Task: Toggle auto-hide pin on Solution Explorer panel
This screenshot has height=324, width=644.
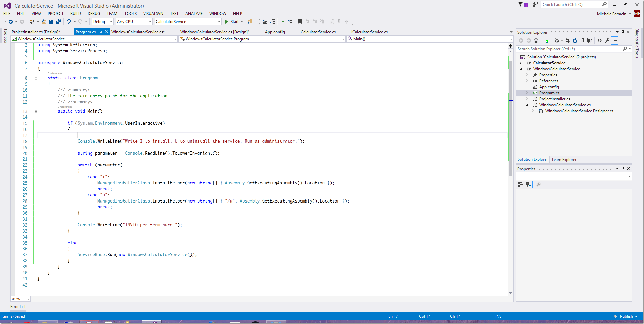Action: tap(623, 32)
